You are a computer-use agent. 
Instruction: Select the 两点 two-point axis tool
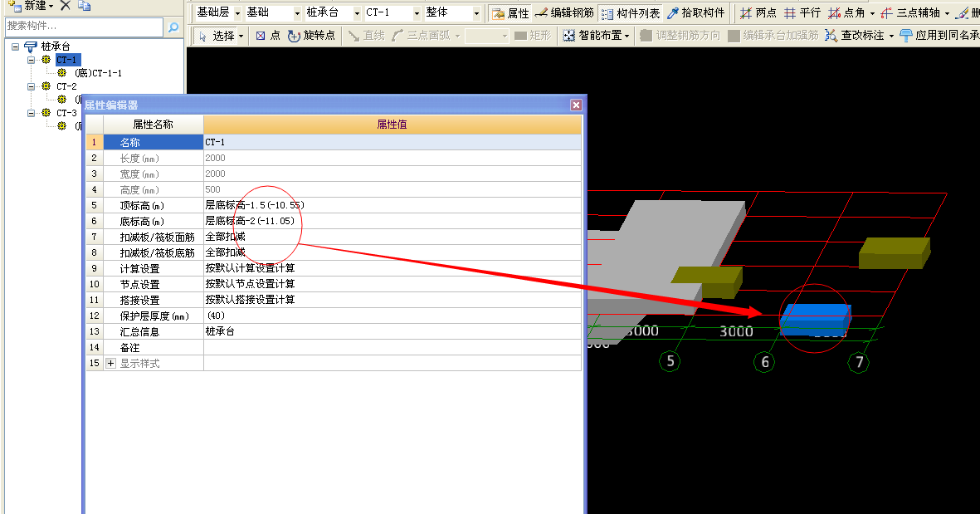758,13
